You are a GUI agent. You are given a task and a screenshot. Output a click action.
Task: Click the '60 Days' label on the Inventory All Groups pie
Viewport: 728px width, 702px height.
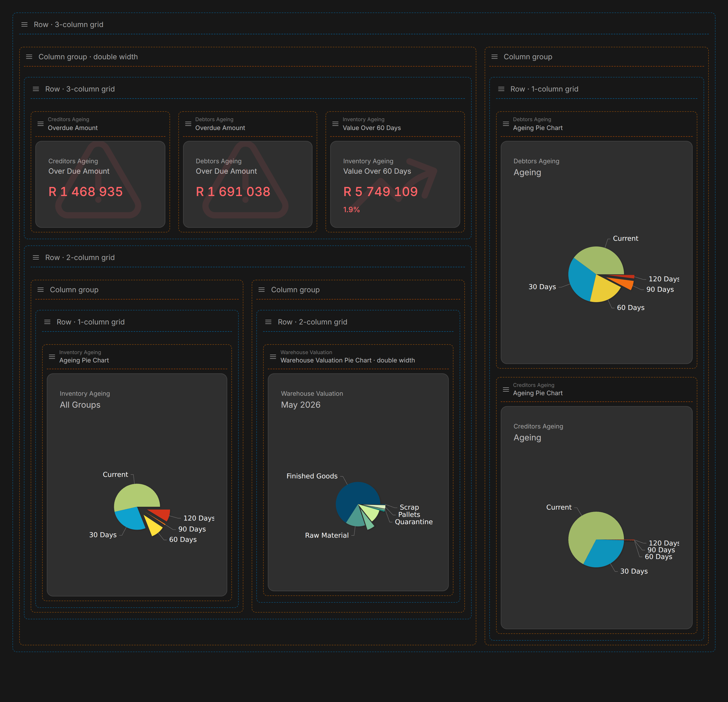[183, 540]
